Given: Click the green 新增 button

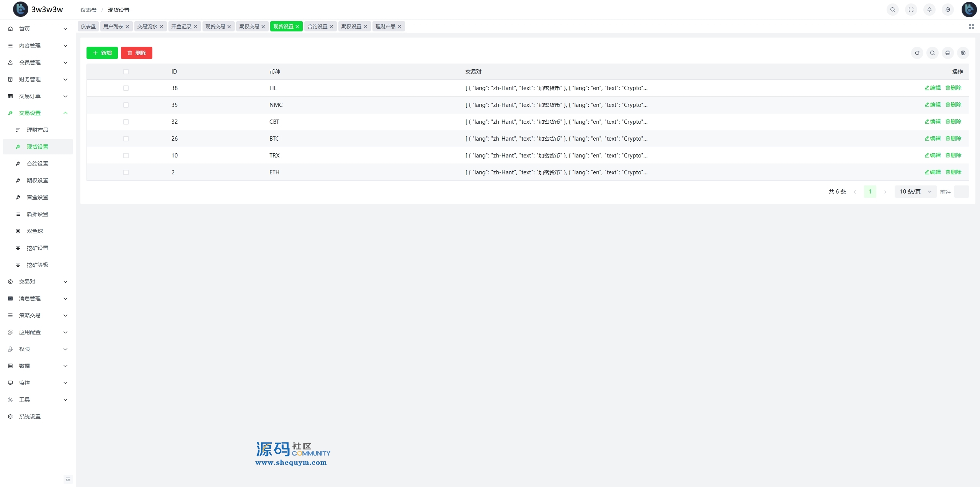Looking at the screenshot, I should [x=102, y=53].
